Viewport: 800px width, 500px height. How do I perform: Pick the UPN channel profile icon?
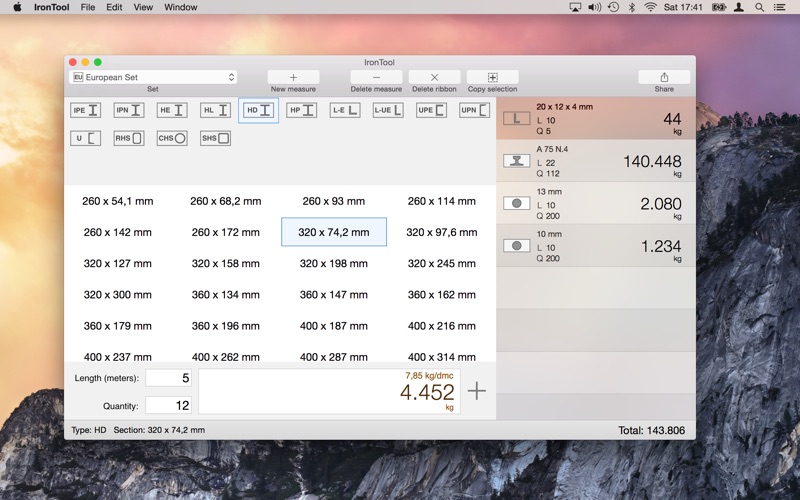[x=474, y=111]
